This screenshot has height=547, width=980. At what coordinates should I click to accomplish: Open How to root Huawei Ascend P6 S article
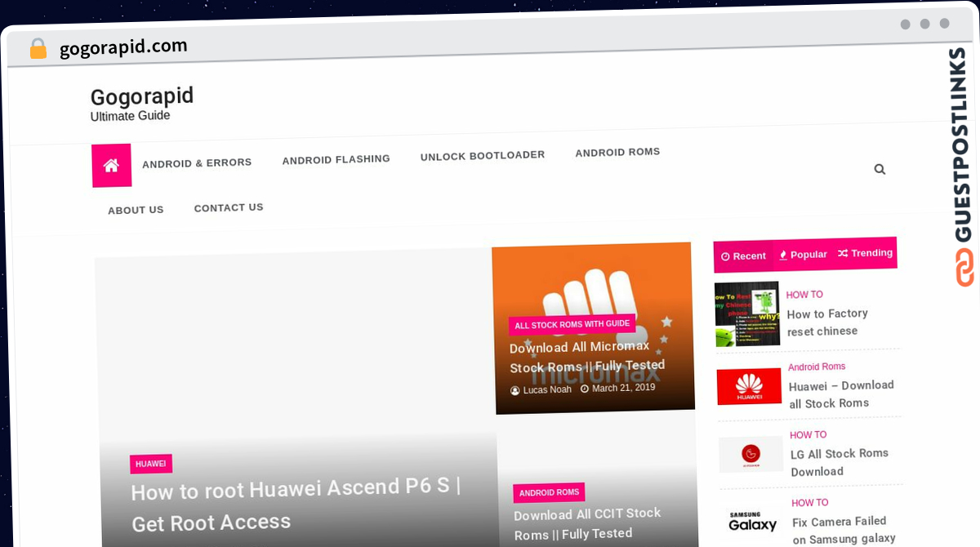296,504
